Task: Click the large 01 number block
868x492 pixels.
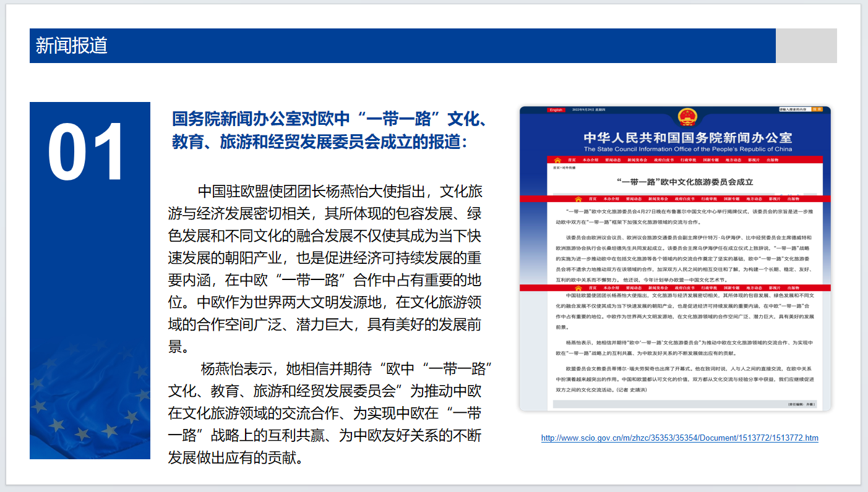Action: point(90,153)
